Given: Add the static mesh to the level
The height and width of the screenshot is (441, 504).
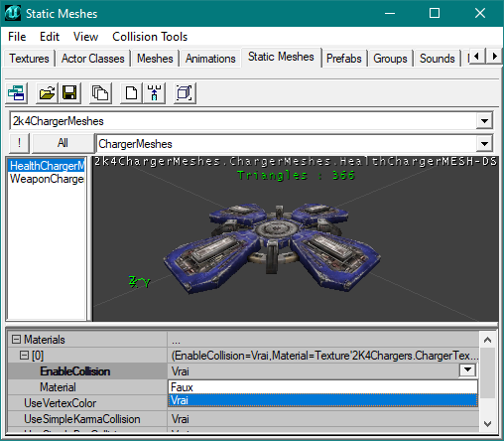Looking at the screenshot, I should pos(154,93).
